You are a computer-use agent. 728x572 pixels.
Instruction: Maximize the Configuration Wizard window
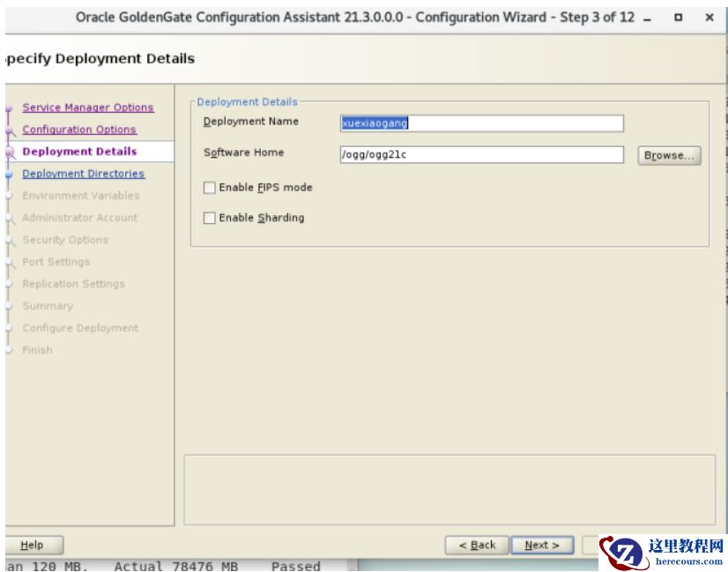coord(678,18)
